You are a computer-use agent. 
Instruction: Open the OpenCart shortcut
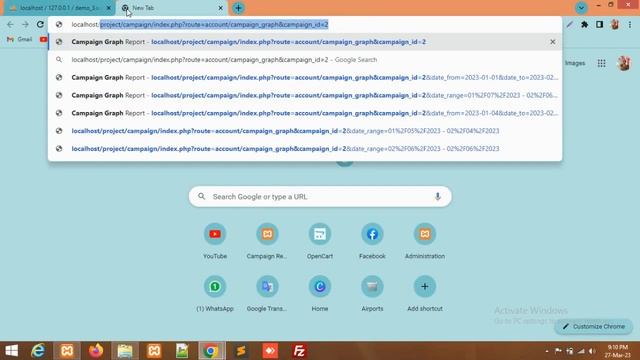click(x=320, y=241)
